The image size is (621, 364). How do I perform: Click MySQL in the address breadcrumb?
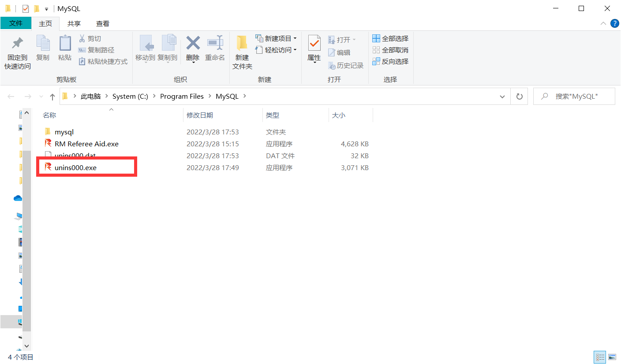[x=227, y=97]
